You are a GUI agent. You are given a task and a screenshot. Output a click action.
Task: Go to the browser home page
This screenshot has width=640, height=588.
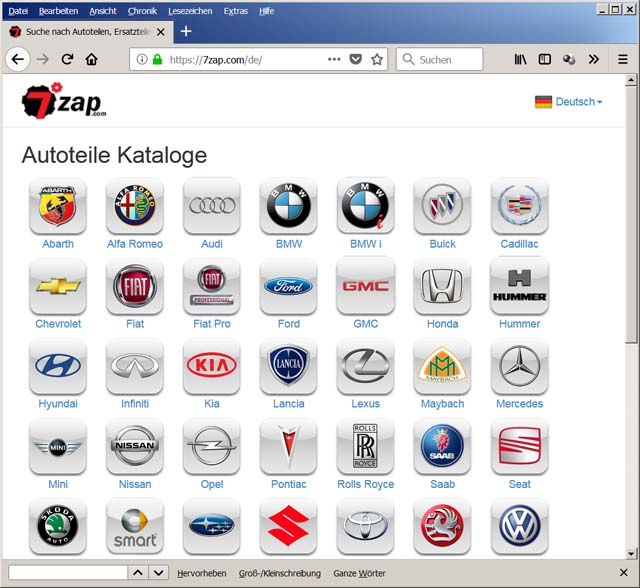click(91, 60)
